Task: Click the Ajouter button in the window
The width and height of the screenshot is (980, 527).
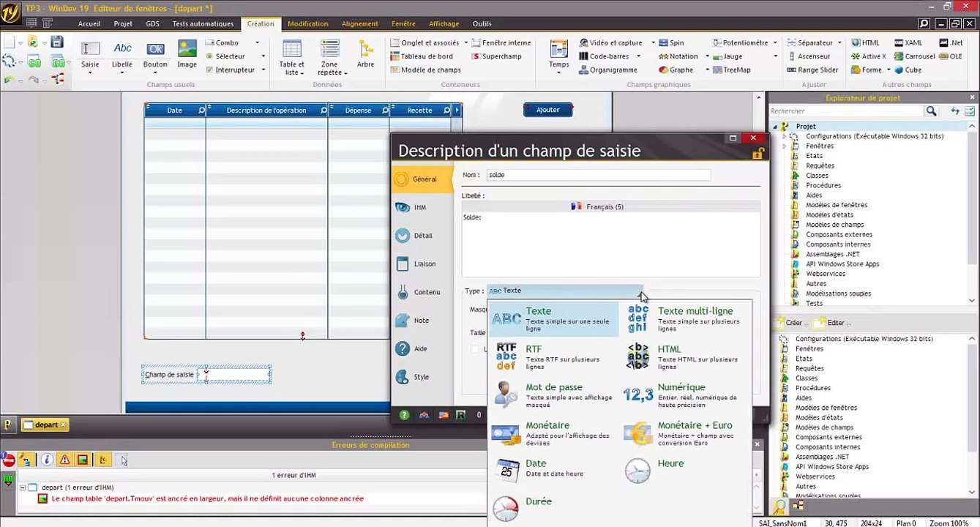Action: 548,110
